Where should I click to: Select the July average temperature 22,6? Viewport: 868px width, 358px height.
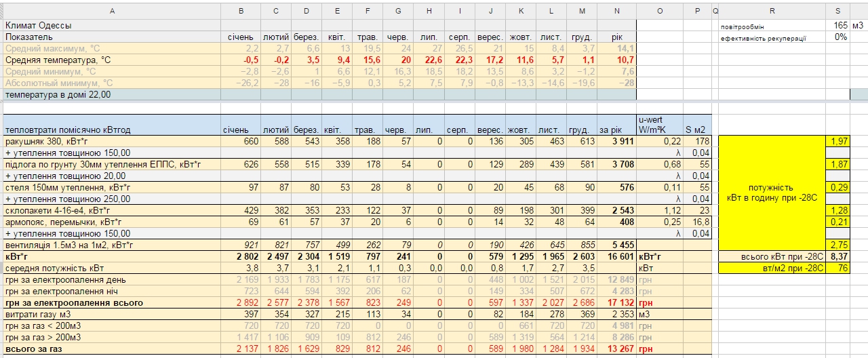point(429,60)
